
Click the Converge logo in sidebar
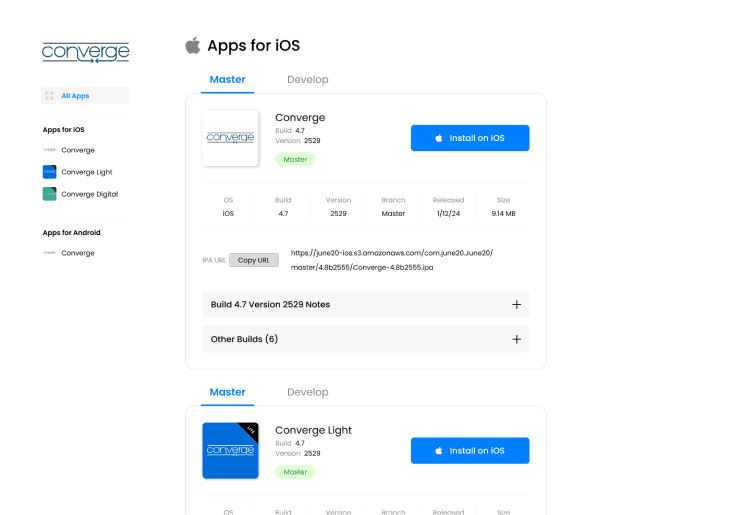pos(85,52)
